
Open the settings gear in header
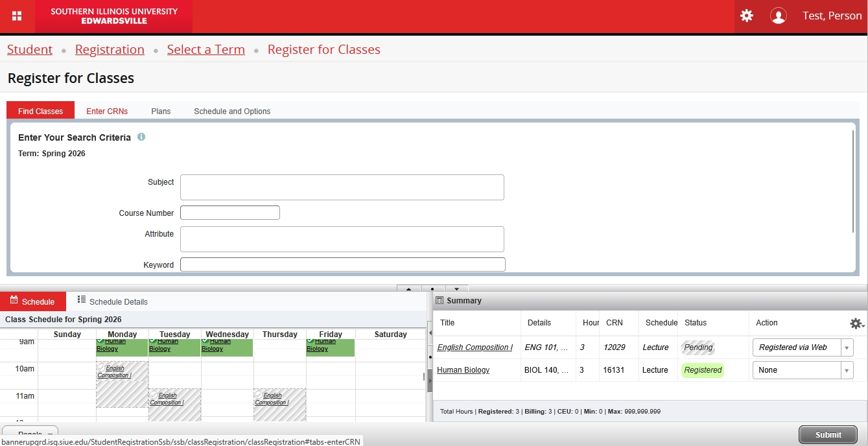pos(747,16)
